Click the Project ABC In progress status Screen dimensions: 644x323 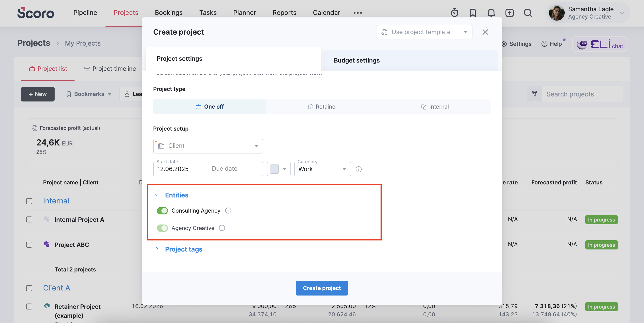tap(601, 245)
